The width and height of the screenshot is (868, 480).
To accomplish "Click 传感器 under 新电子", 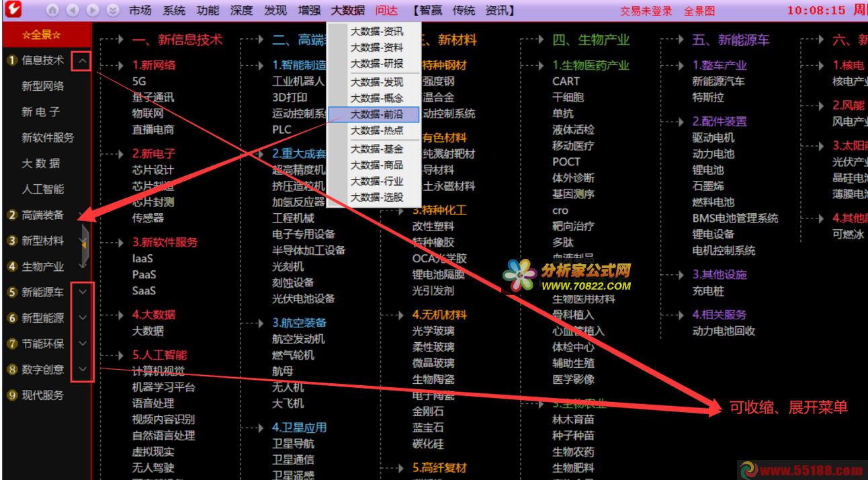I will point(148,218).
